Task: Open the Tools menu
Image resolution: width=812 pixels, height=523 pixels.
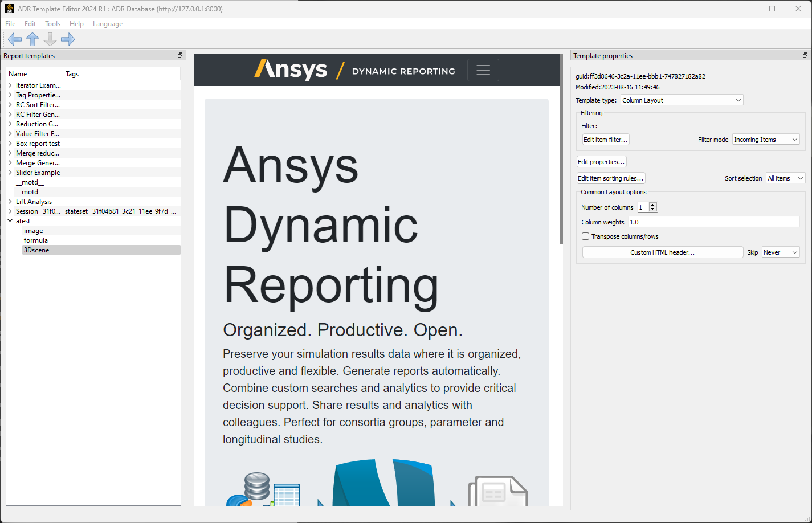Action: click(52, 24)
